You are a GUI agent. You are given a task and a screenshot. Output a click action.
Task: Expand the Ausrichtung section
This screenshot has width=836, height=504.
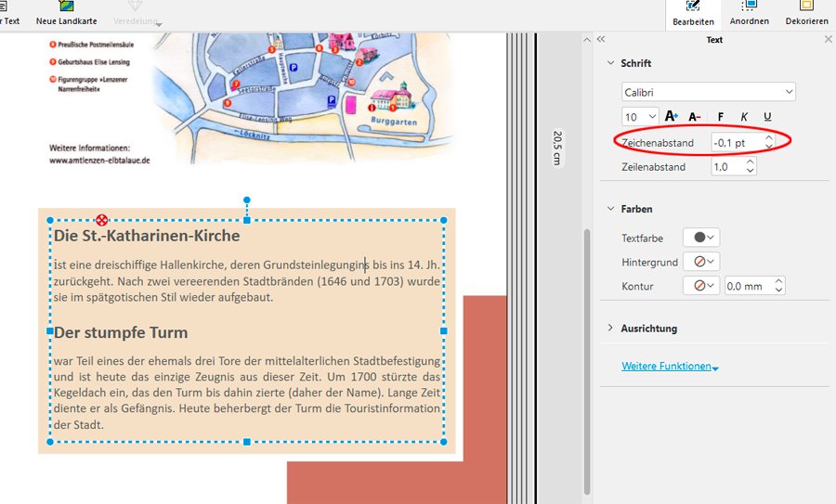(x=610, y=328)
